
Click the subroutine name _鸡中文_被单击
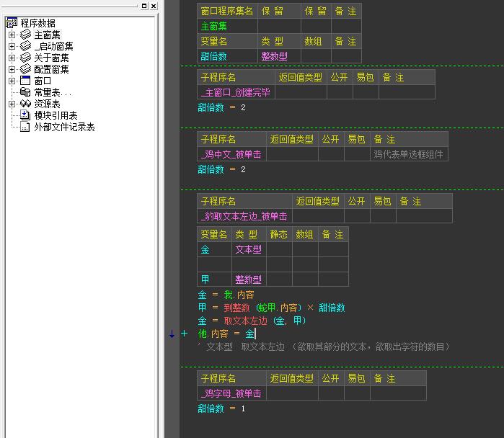click(x=231, y=154)
